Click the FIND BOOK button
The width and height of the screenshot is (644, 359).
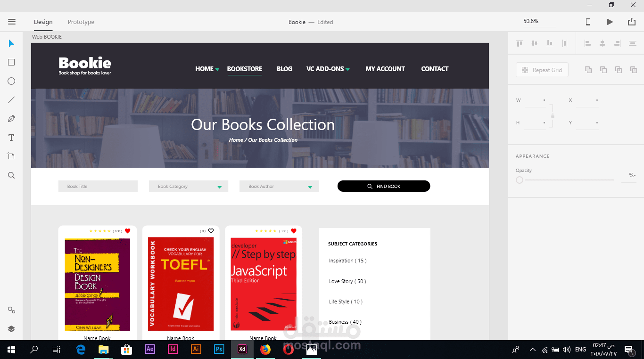tap(384, 186)
